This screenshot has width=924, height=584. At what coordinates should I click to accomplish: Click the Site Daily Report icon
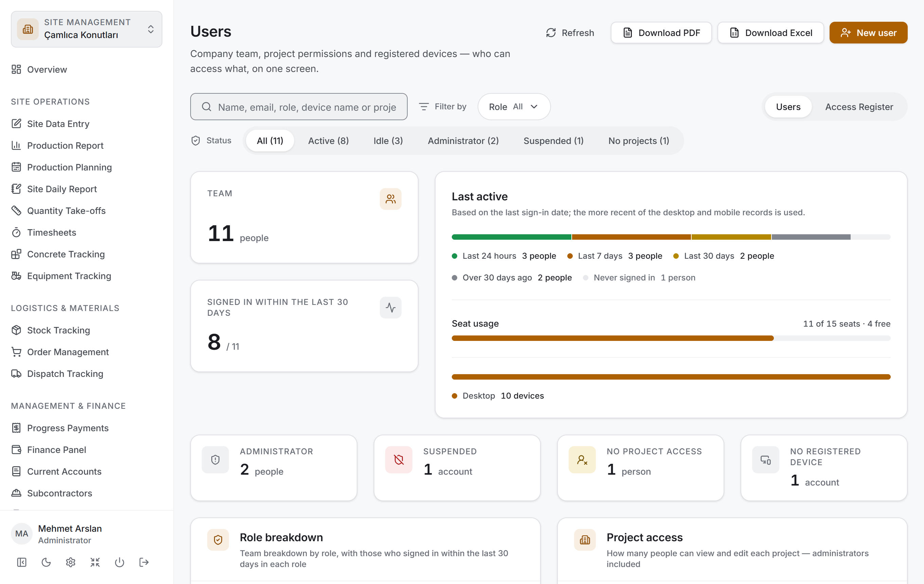point(16,189)
